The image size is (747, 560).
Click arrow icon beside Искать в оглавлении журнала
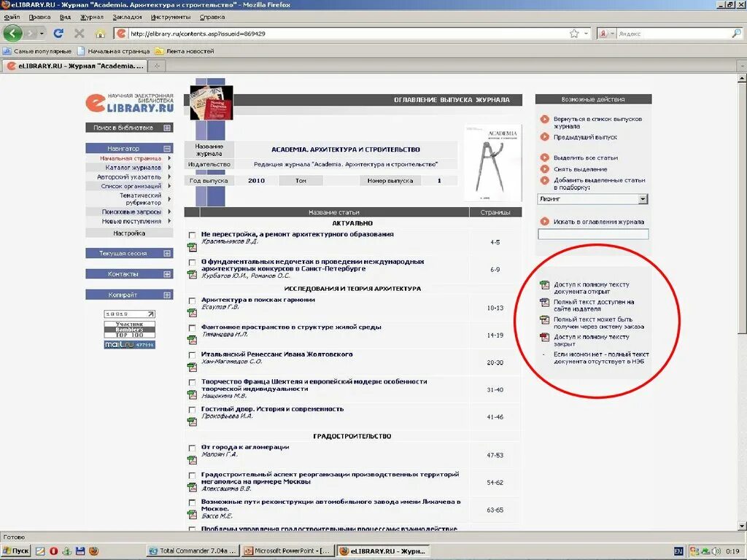coord(544,222)
